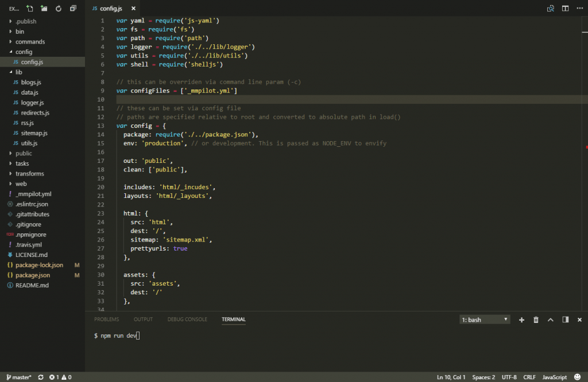Open utils.js in the explorer
This screenshot has height=382, width=588.
pos(42,143)
